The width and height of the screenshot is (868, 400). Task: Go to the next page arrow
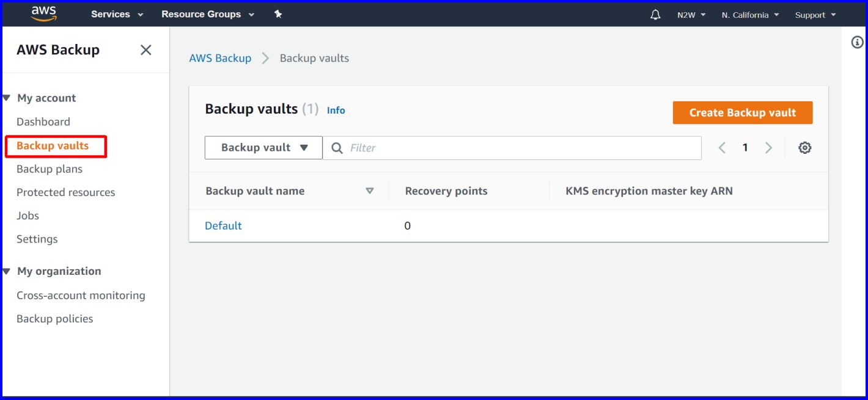click(768, 148)
